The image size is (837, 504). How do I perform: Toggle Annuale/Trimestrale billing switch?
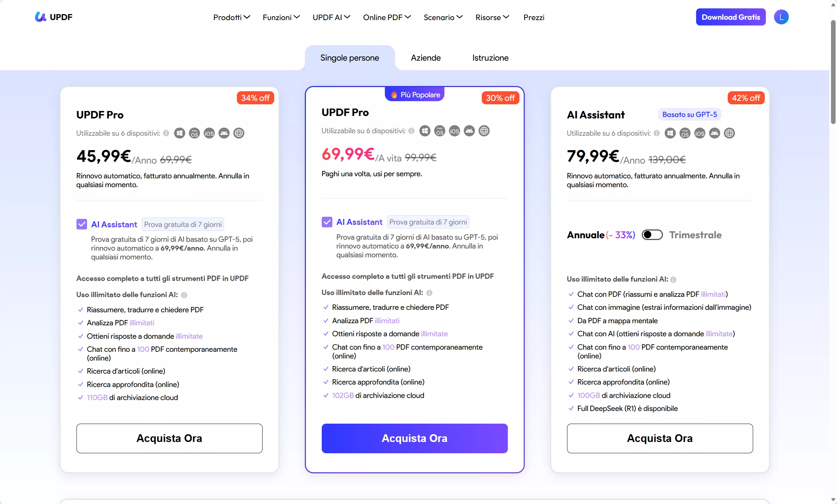tap(652, 235)
